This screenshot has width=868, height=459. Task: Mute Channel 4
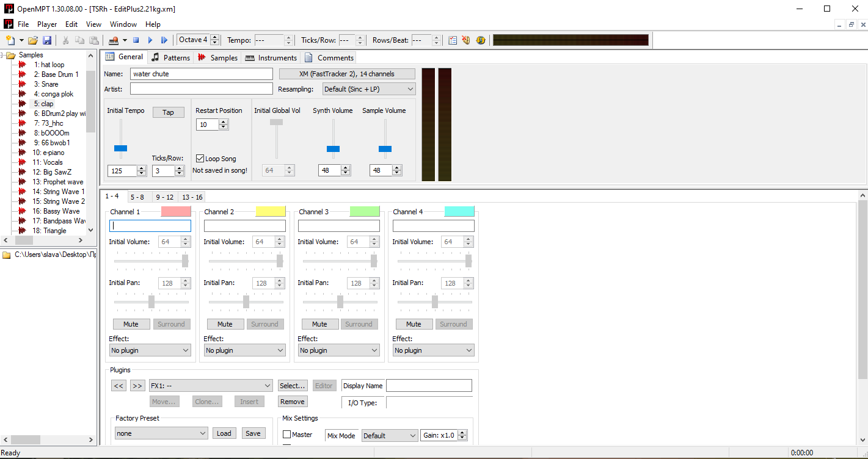414,324
